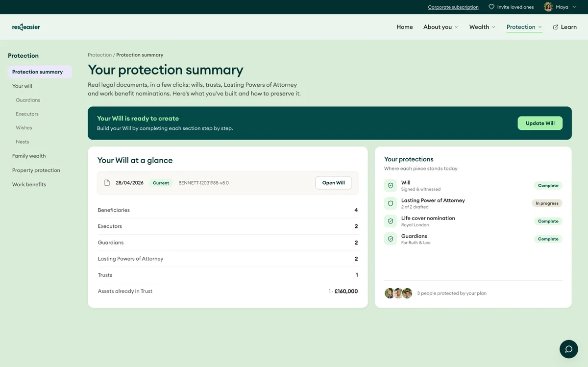Viewport: 588px width, 367px height.
Task: Open Nests in the sidebar
Action: (x=23, y=142)
